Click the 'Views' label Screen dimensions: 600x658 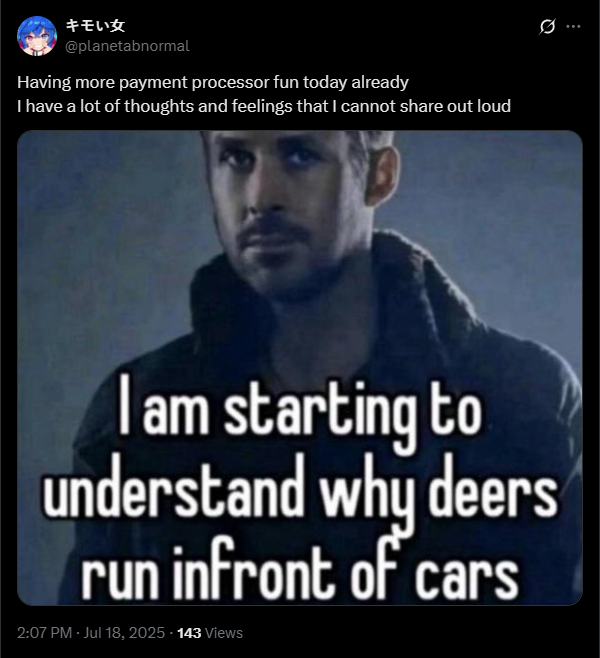pyautogui.click(x=224, y=633)
